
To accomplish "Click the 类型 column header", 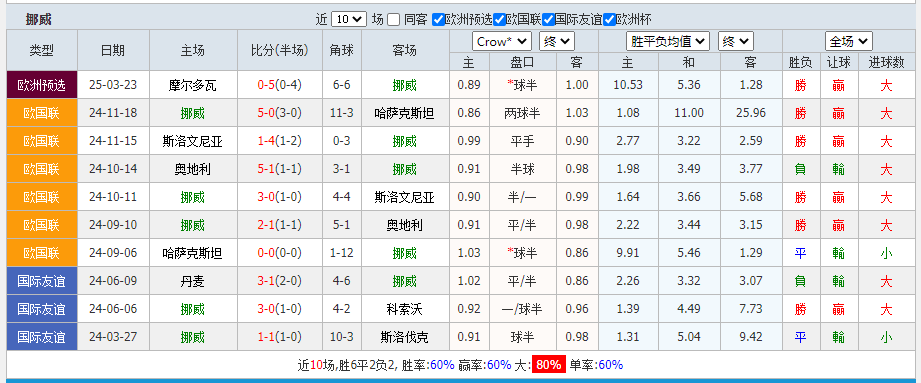I will [x=42, y=51].
